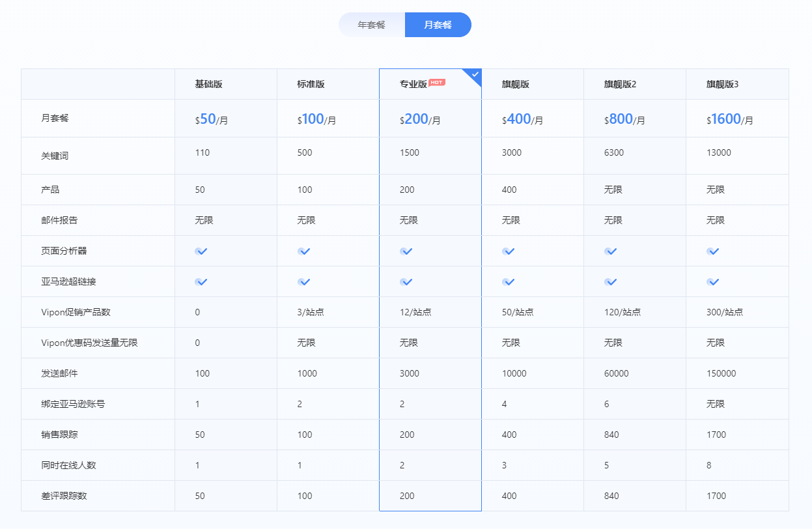
Task: Click 页面分析器 checkmark in 旗舰版3 column
Action: tap(713, 251)
